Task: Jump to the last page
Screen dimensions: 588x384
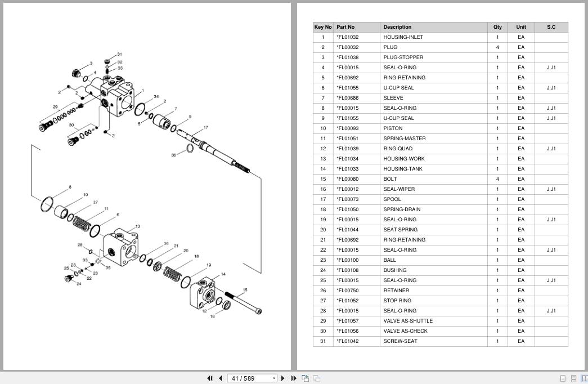Action: [x=294, y=378]
